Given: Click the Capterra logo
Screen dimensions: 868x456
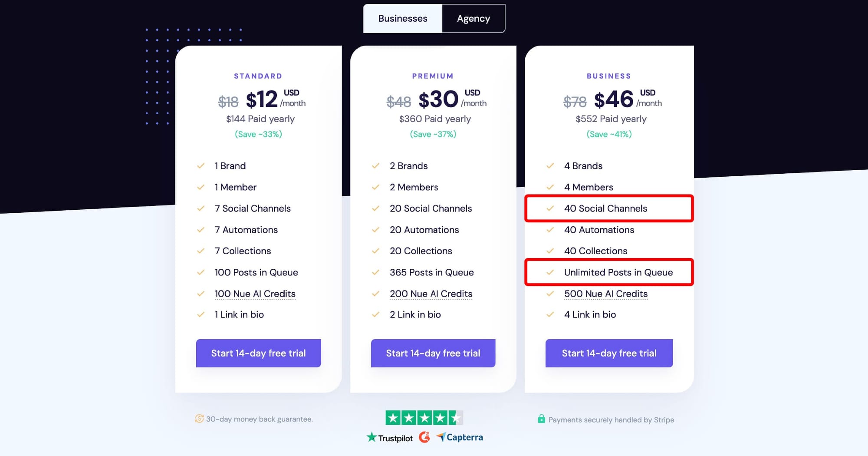Looking at the screenshot, I should tap(460, 437).
